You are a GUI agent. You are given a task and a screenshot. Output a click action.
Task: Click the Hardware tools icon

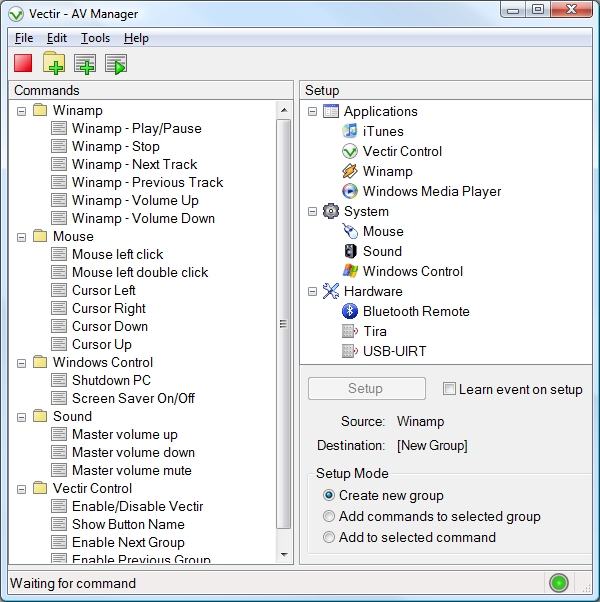[331, 291]
